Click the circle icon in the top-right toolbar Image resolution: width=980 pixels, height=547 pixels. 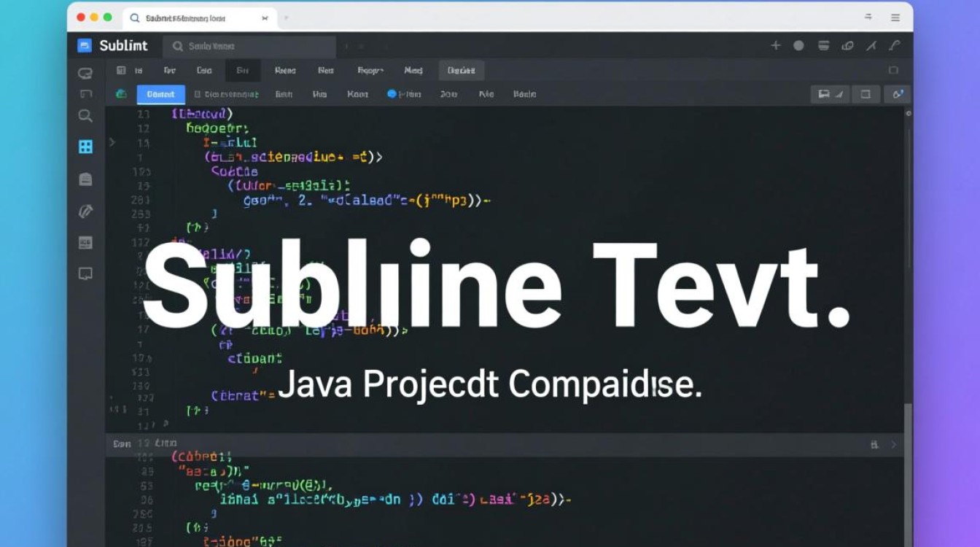click(x=799, y=45)
